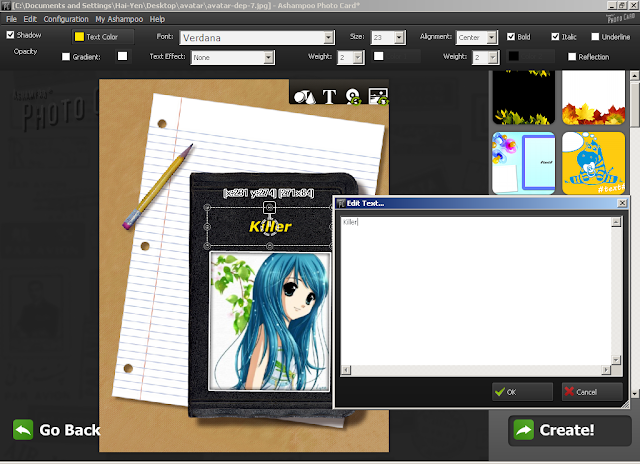640x464 pixels.
Task: Click the blue-haired anime girl photo
Action: [x=269, y=321]
